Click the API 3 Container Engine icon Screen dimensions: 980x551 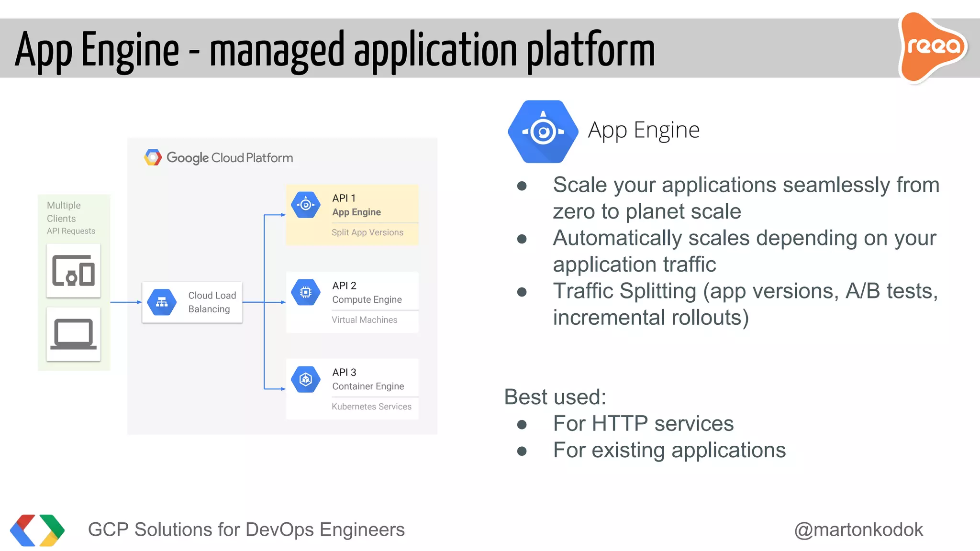pos(306,379)
